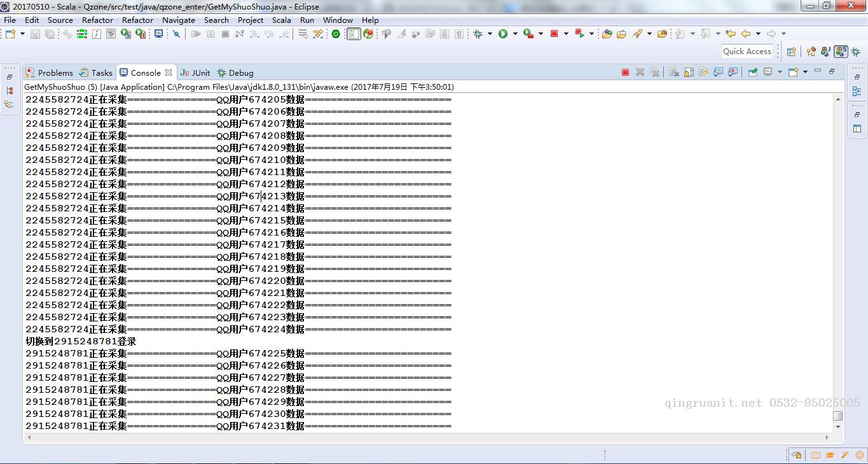Viewport: 868px width, 464px height.
Task: Open the Scala menu
Action: tap(282, 20)
